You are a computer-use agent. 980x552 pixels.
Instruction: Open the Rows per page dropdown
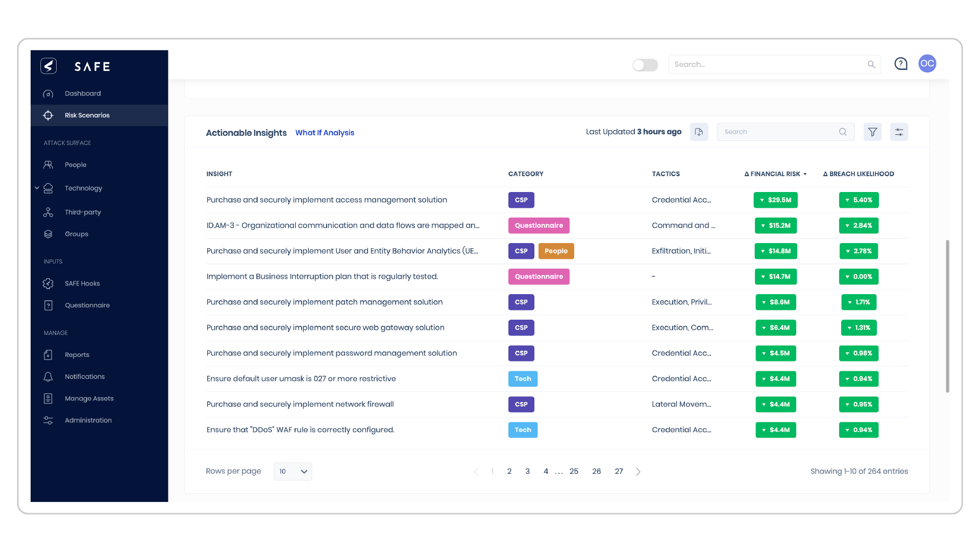point(293,471)
